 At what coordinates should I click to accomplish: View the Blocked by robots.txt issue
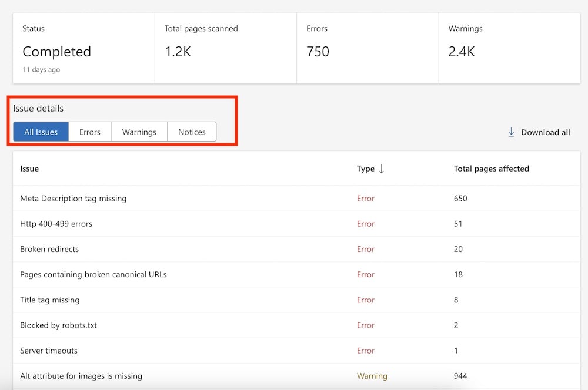pyautogui.click(x=58, y=325)
